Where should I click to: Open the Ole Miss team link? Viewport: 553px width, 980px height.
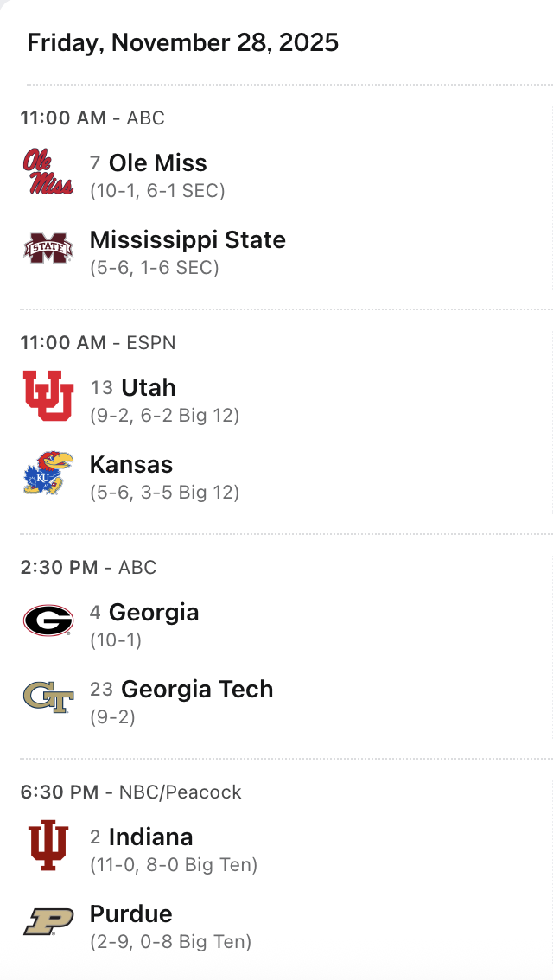[157, 163]
